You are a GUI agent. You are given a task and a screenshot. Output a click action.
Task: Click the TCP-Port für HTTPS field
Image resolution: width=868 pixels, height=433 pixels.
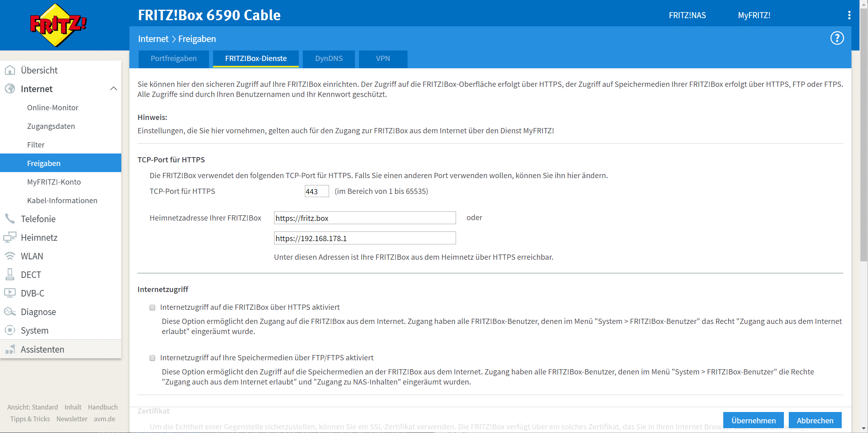(316, 191)
